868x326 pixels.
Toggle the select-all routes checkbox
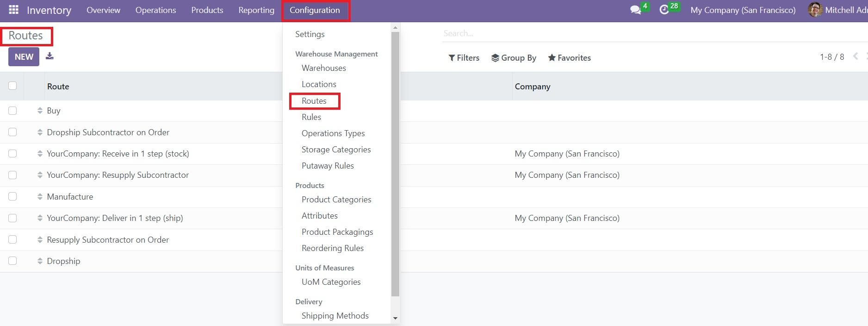click(x=12, y=86)
